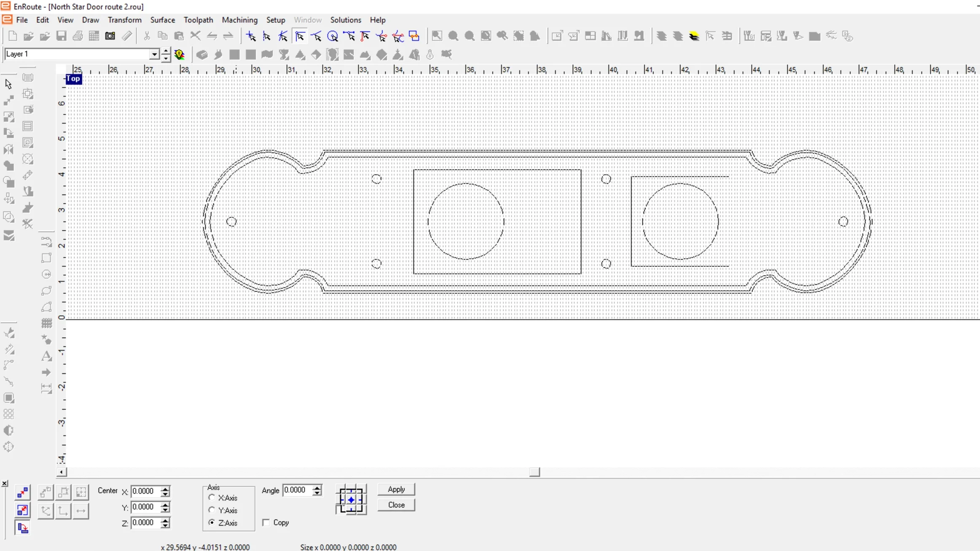Click the scissors cut icon
This screenshot has height=551, width=980.
pyautogui.click(x=147, y=36)
